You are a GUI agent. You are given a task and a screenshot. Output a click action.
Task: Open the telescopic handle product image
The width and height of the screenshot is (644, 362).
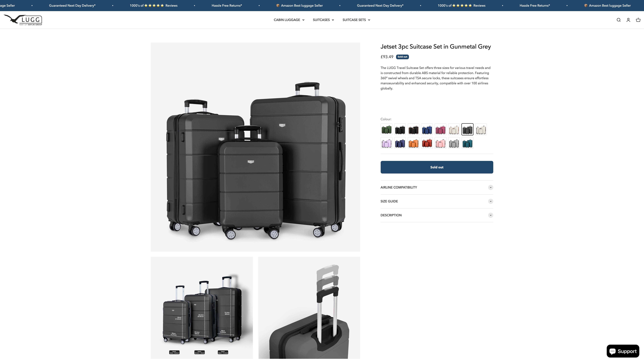point(309,308)
